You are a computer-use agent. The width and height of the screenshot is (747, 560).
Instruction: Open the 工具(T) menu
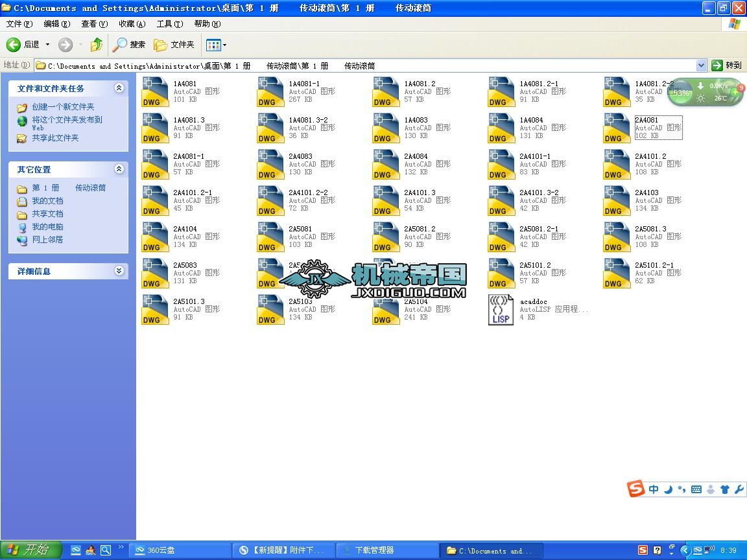170,24
